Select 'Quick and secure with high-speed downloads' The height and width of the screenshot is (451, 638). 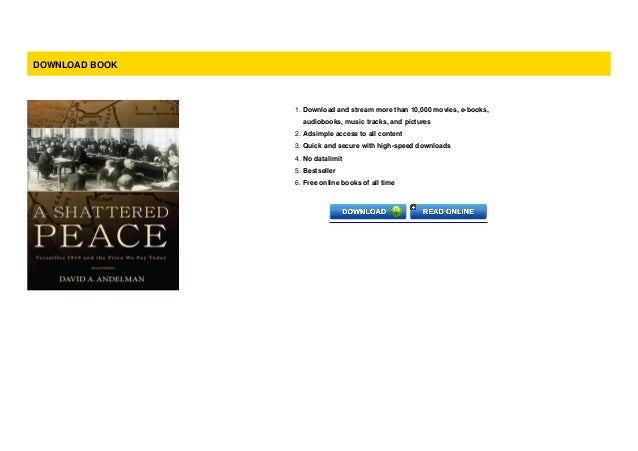tap(377, 146)
